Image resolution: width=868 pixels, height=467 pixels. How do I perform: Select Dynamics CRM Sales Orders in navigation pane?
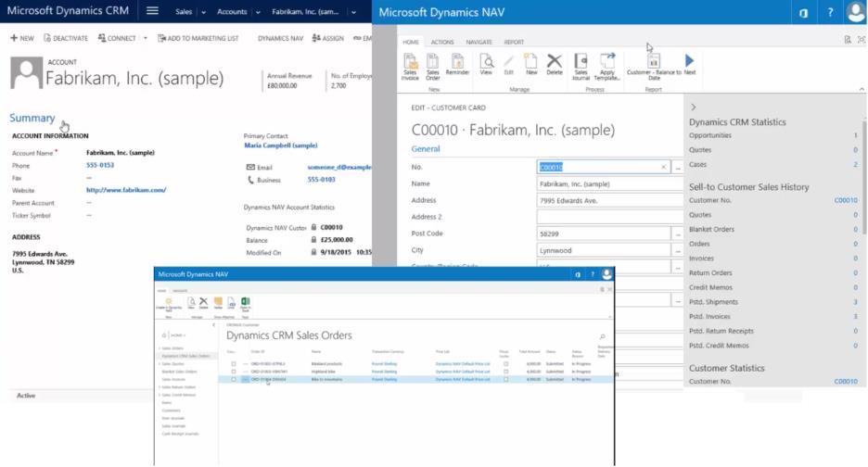[x=185, y=356]
